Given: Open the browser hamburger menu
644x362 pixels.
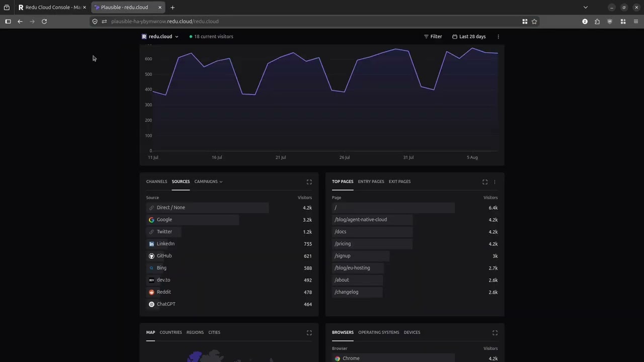Looking at the screenshot, I should [636, 22].
